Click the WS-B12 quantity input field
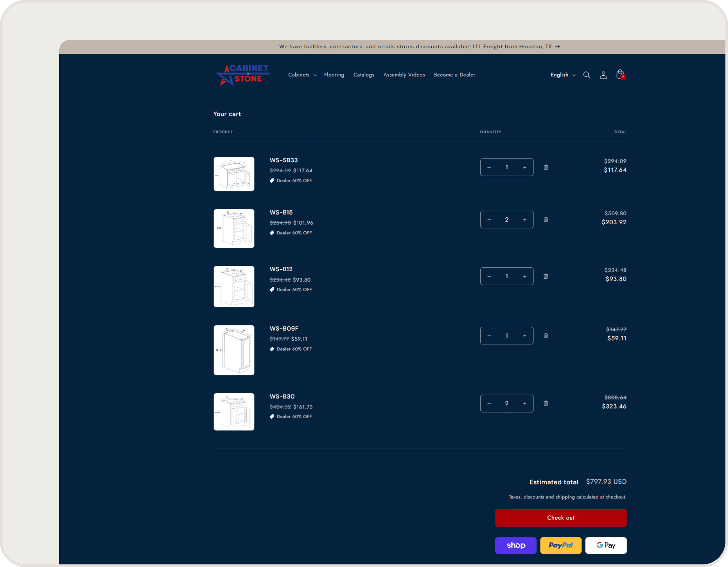This screenshot has height=567, width=728. pos(506,276)
